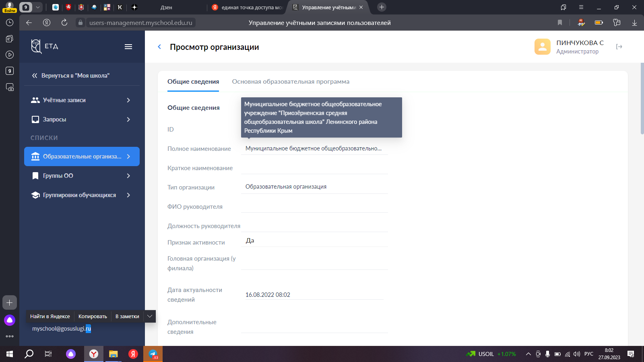Close the Управление учётными tab
The image size is (644, 362).
pos(361,7)
